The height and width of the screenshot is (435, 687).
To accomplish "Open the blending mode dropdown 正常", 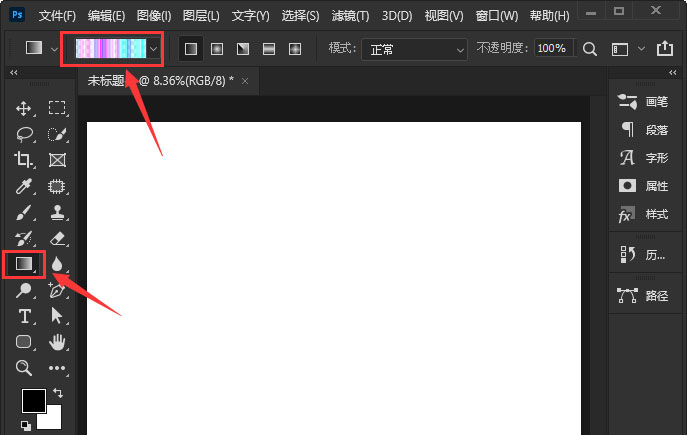I will [x=414, y=50].
